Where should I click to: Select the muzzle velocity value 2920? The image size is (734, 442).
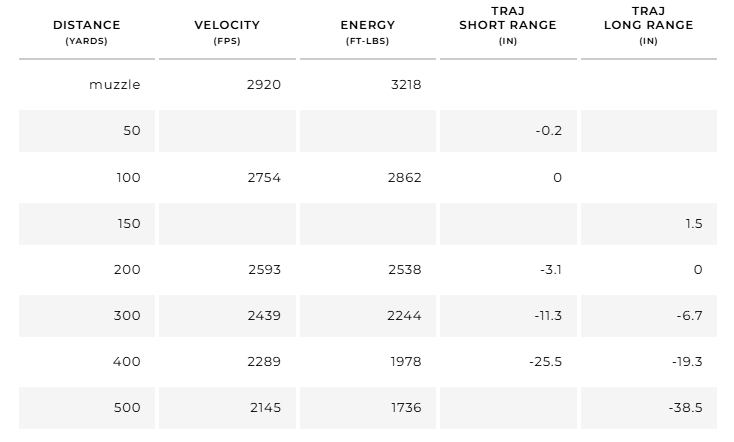[264, 85]
